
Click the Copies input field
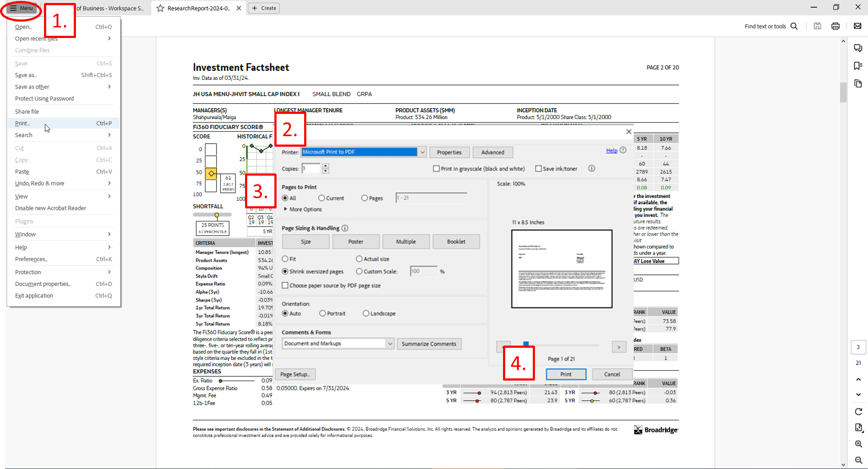click(x=311, y=169)
